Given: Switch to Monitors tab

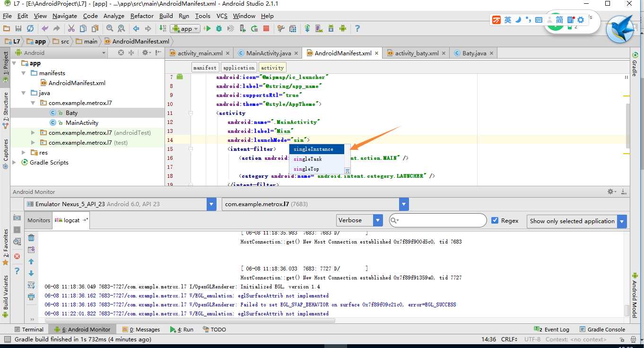Looking at the screenshot, I should tap(39, 220).
